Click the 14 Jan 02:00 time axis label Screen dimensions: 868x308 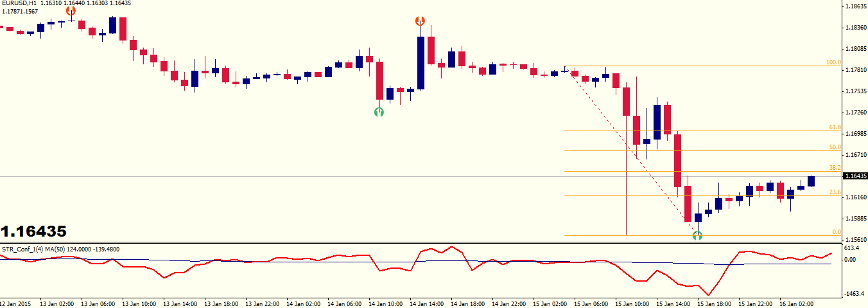304,303
